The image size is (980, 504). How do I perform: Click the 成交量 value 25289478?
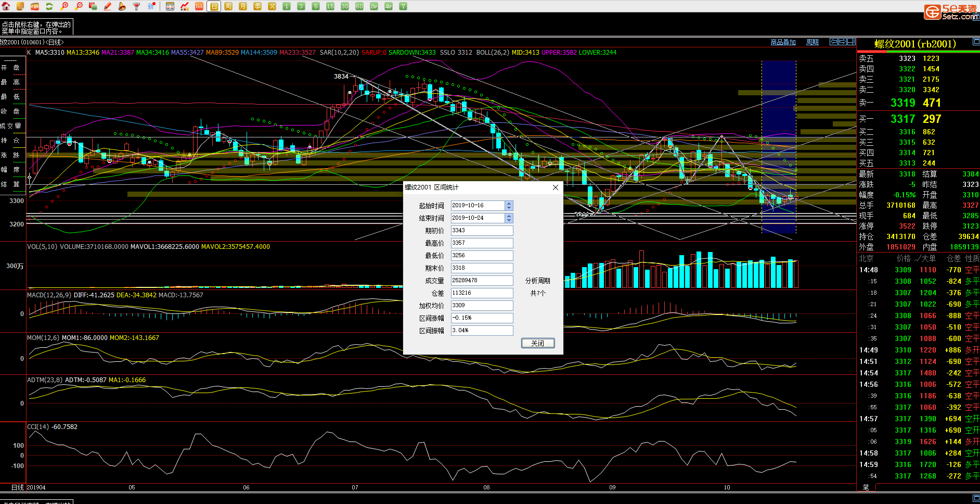(x=482, y=281)
